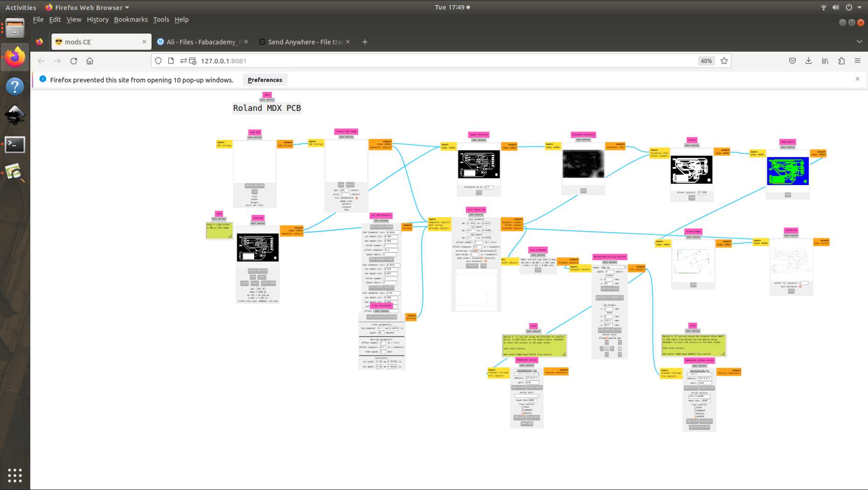Open the Bookmarks menu
The image size is (868, 490).
point(131,20)
